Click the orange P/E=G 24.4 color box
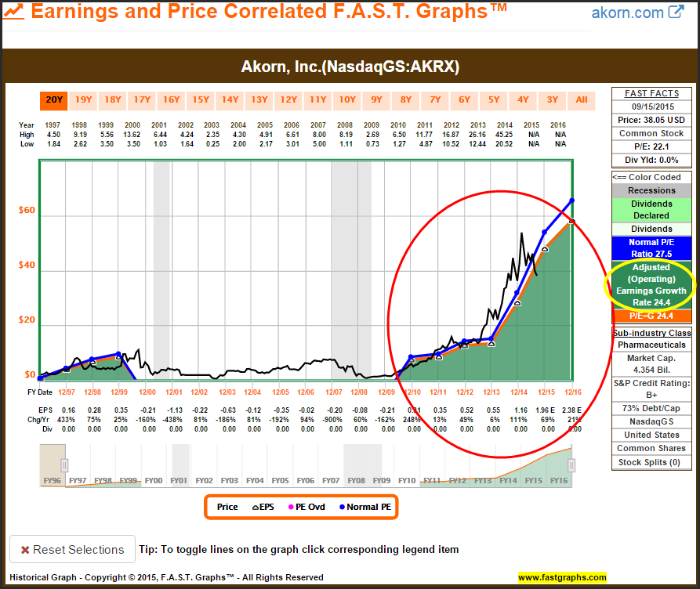This screenshot has width=700, height=589. click(650, 316)
